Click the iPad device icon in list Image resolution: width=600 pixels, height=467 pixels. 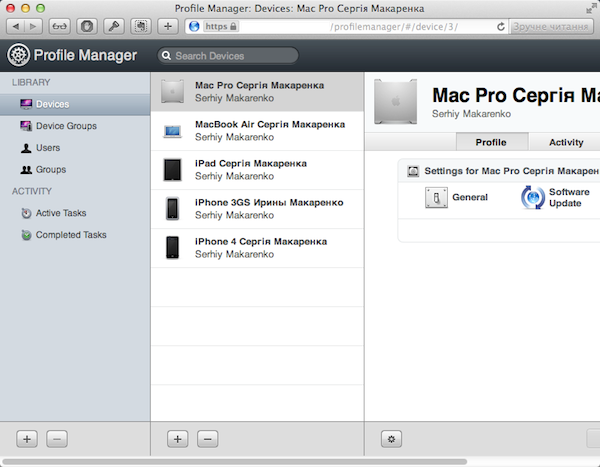coord(173,169)
